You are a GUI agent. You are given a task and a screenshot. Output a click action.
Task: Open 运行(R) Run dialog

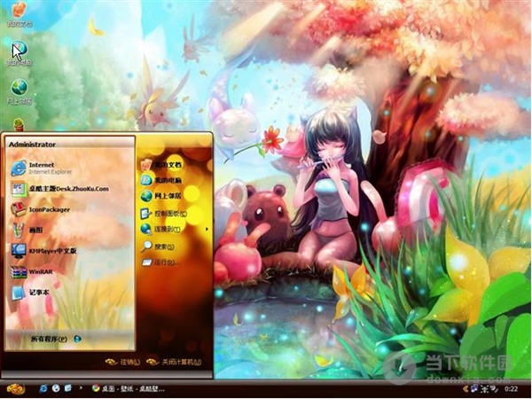click(161, 262)
